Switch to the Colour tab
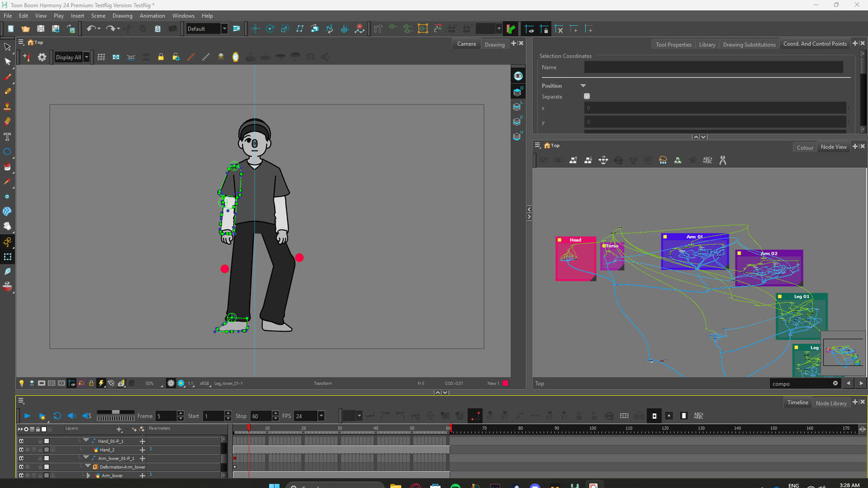The height and width of the screenshot is (488, 868). tap(805, 147)
